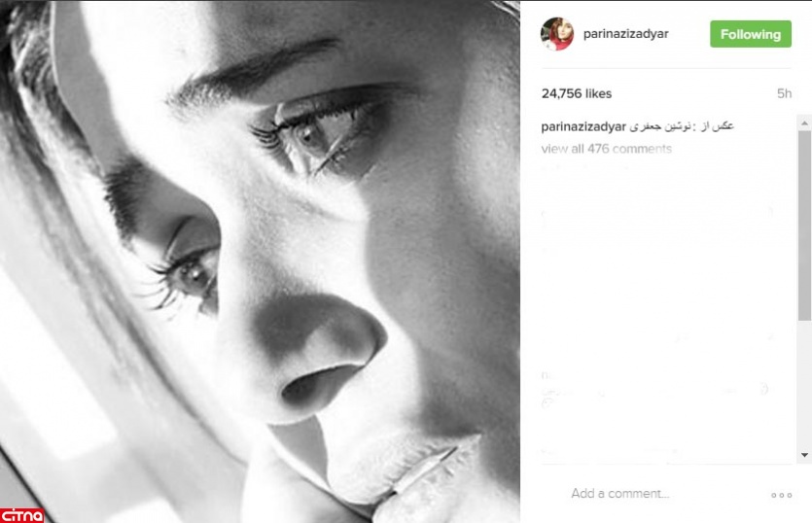Click the upper eye in the portrait
The image size is (812, 523).
pyautogui.click(x=311, y=137)
